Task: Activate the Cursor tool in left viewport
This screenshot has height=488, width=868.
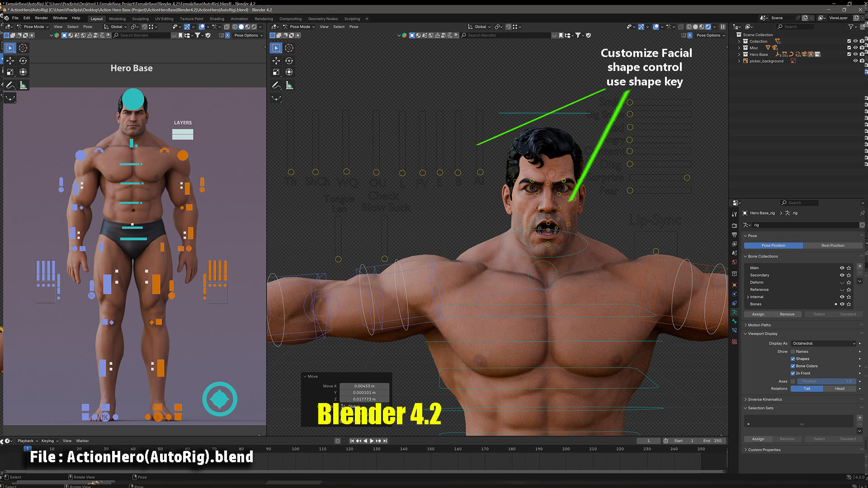Action: (23, 48)
